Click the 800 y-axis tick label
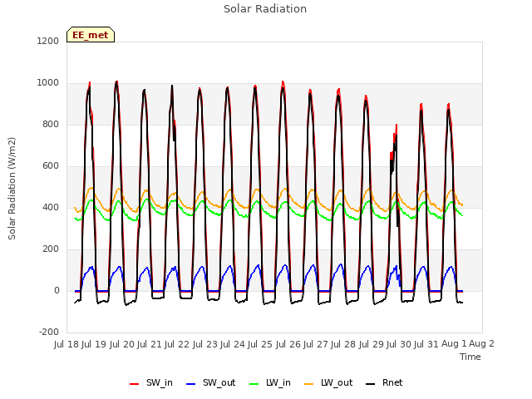 (x=51, y=124)
